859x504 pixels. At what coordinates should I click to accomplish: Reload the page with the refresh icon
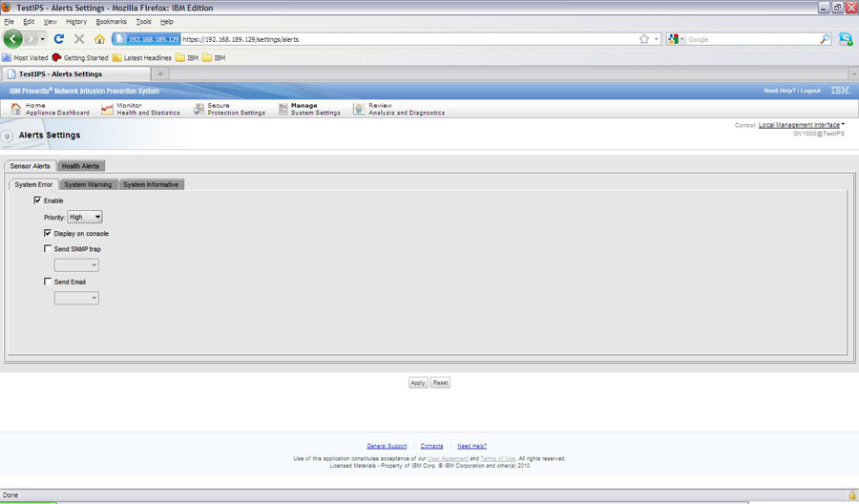point(59,39)
